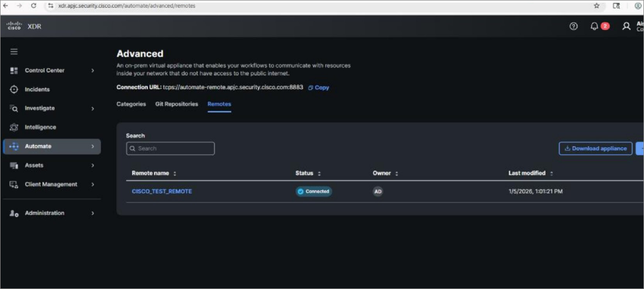Click the browser address bar URL

(x=126, y=6)
